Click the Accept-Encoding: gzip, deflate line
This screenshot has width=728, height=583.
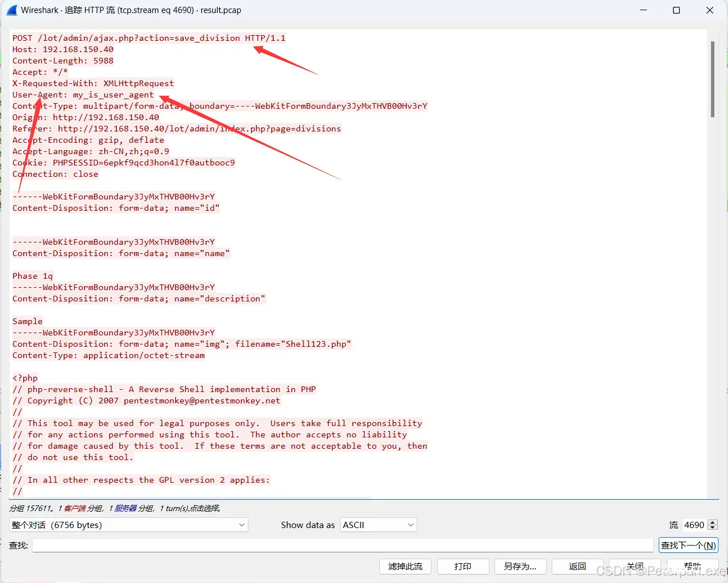pyautogui.click(x=88, y=140)
